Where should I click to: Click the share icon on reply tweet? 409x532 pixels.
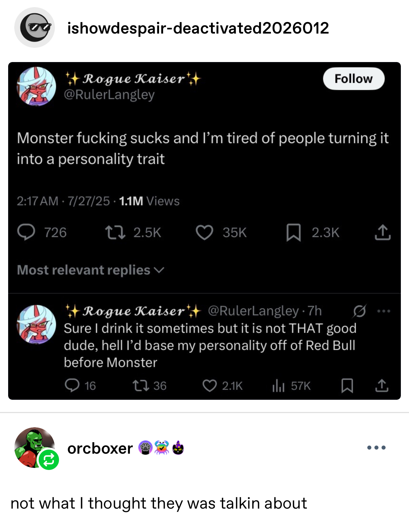click(x=382, y=386)
